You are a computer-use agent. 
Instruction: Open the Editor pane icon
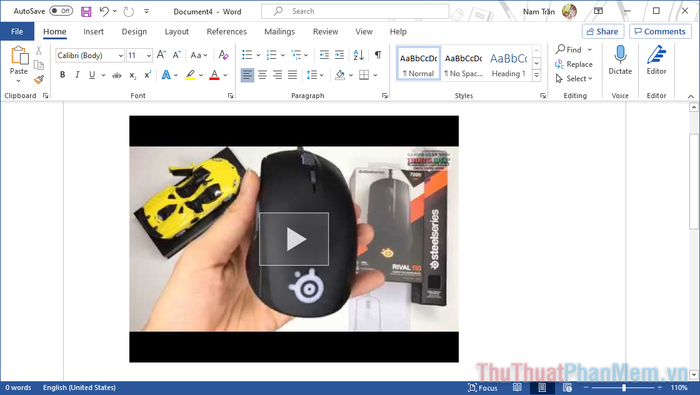tap(656, 60)
